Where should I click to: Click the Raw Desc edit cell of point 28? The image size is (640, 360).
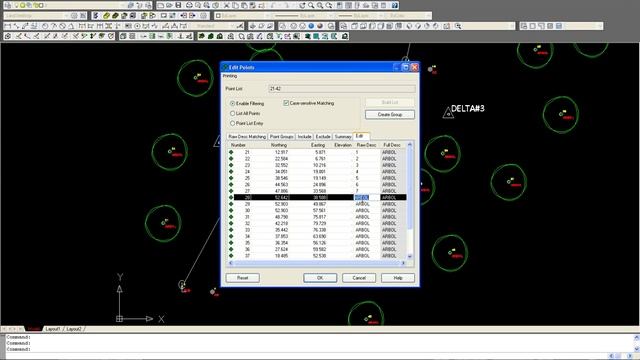pyautogui.click(x=366, y=198)
